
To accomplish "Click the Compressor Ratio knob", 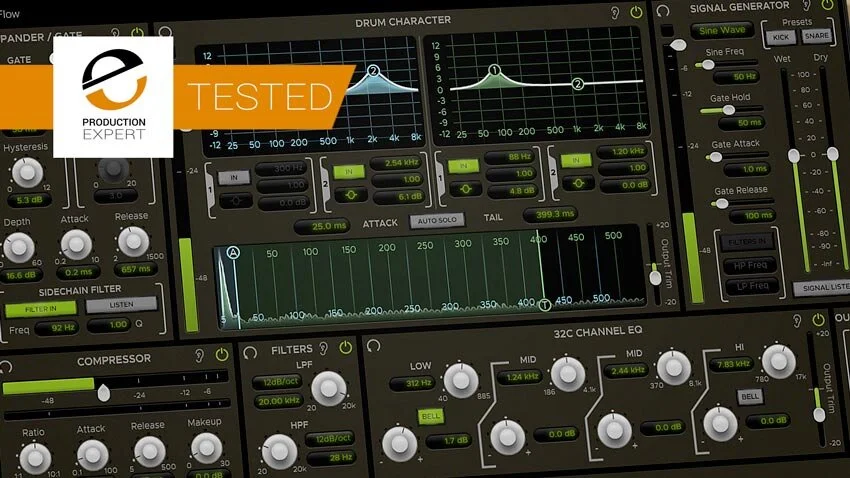I will click(x=35, y=458).
